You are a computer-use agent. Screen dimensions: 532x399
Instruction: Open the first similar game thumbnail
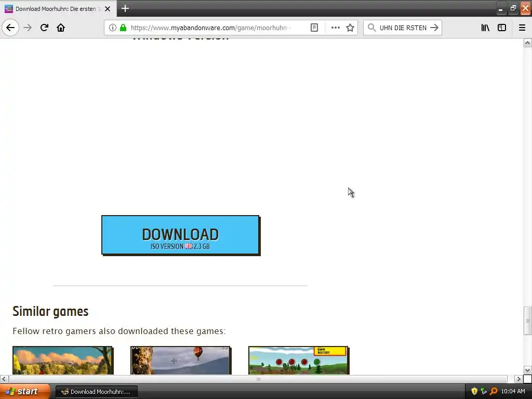click(x=63, y=361)
